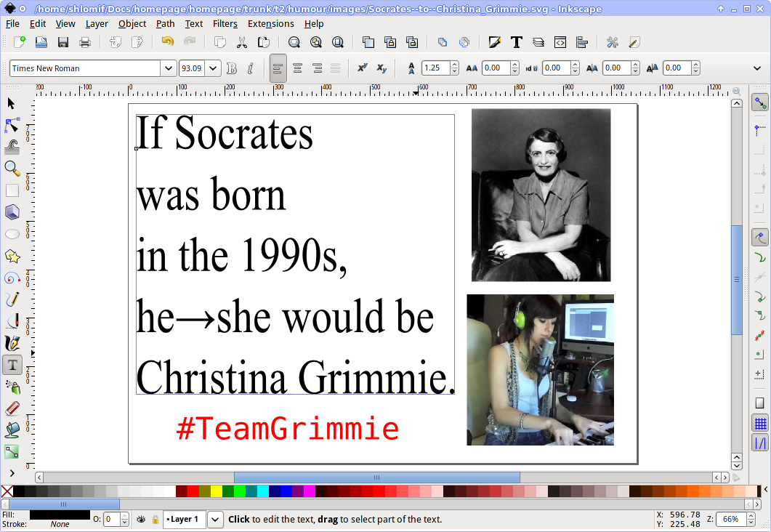Click the Import file icon button
This screenshot has height=532, width=771.
tap(116, 42)
